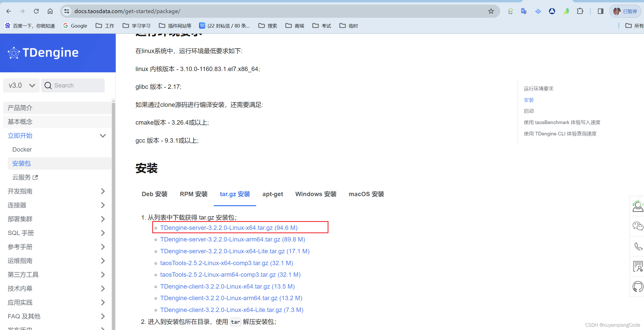
Task: Toggle the browser side panel
Action: tap(601, 11)
